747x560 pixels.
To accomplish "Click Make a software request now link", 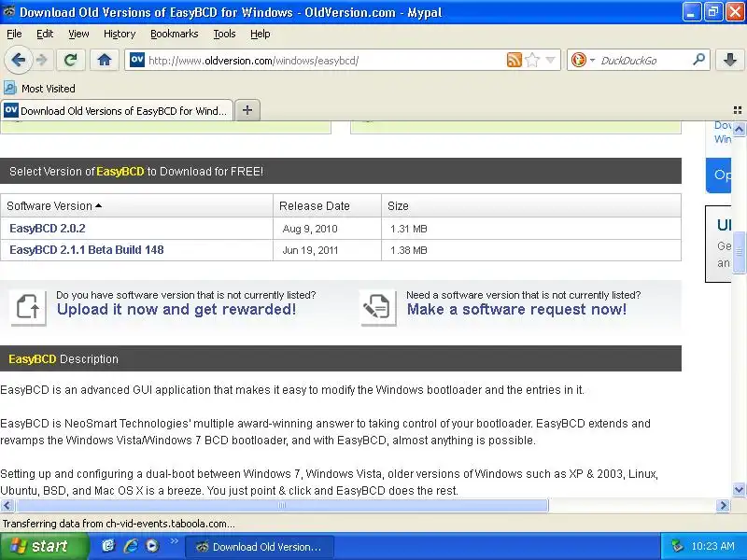I will pos(516,310).
